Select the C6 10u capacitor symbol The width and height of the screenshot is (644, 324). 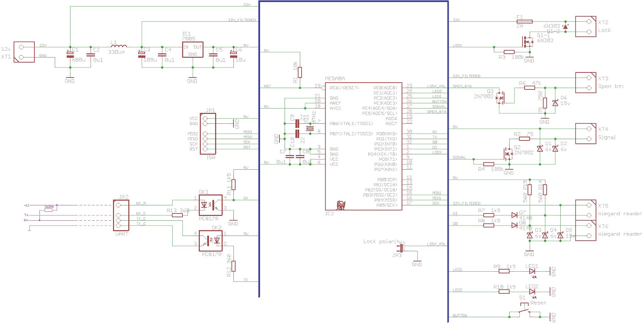click(233, 54)
